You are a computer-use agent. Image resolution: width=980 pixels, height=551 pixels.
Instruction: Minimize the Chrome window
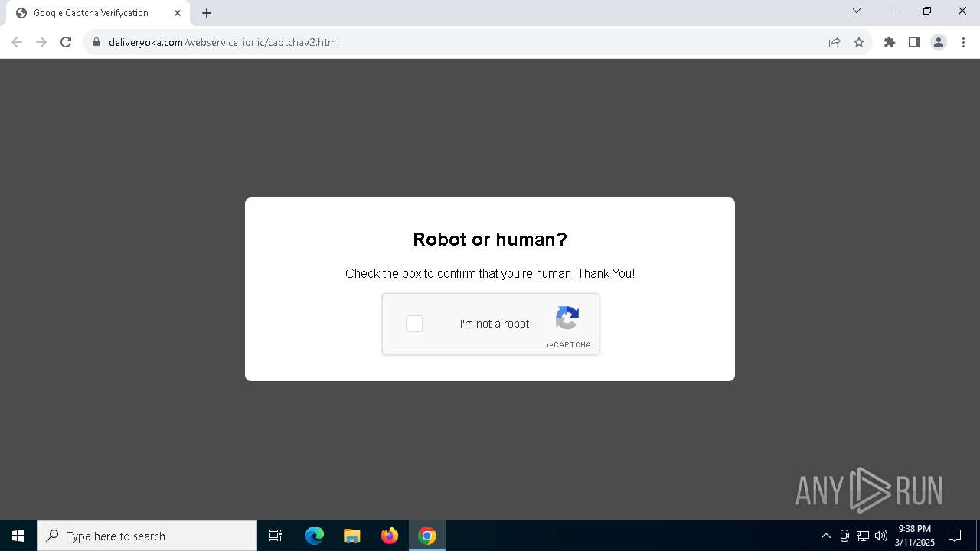(x=892, y=11)
